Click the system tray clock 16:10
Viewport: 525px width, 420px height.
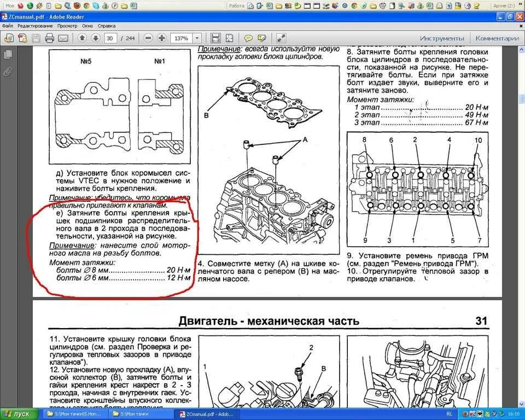tap(514, 415)
